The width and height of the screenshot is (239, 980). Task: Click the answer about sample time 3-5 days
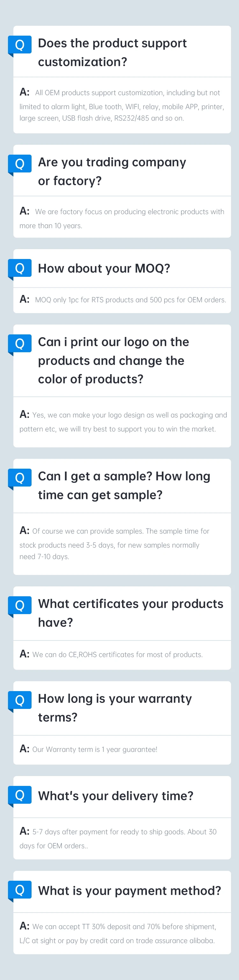(x=114, y=543)
